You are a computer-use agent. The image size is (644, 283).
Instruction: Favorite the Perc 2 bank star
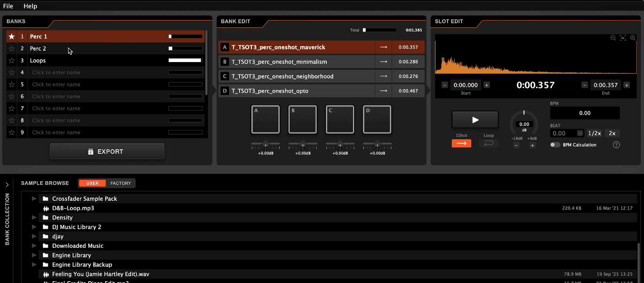(x=11, y=48)
